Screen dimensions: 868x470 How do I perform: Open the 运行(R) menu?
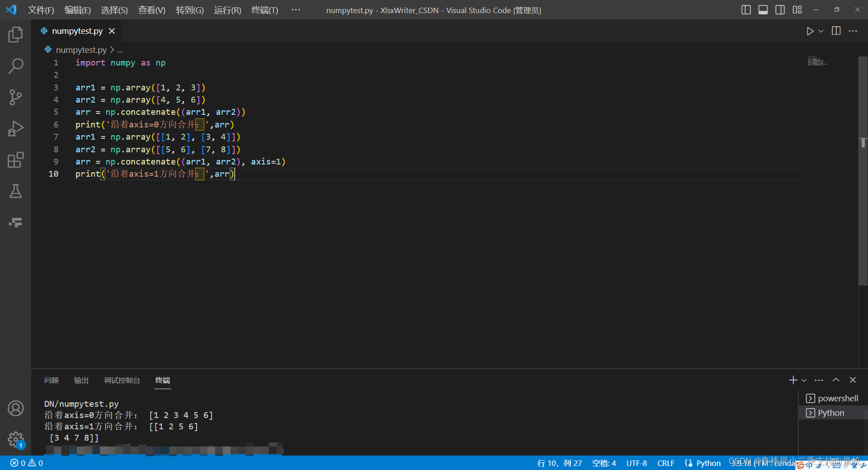pos(227,10)
